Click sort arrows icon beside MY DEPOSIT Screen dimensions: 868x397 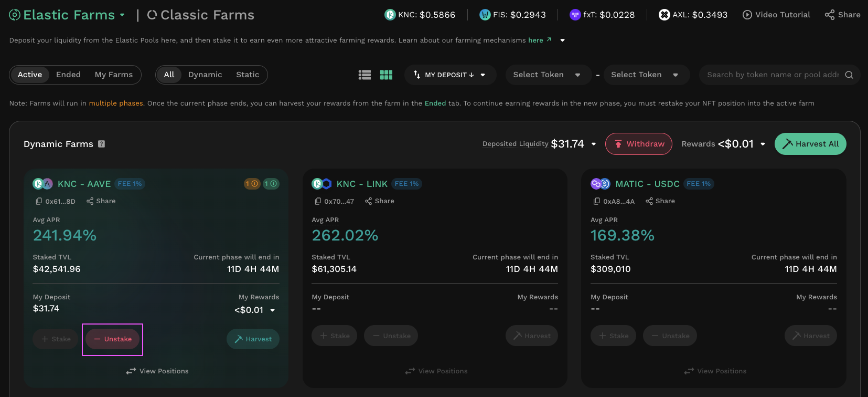(x=417, y=75)
